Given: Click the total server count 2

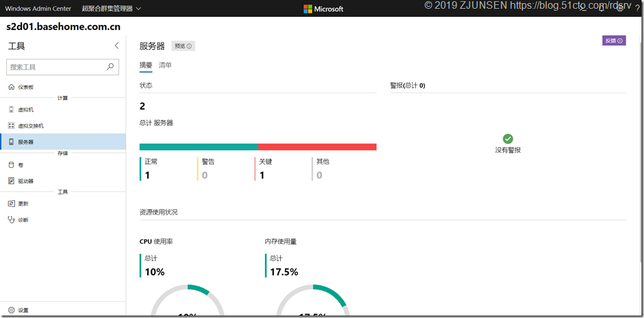Looking at the screenshot, I should (142, 106).
